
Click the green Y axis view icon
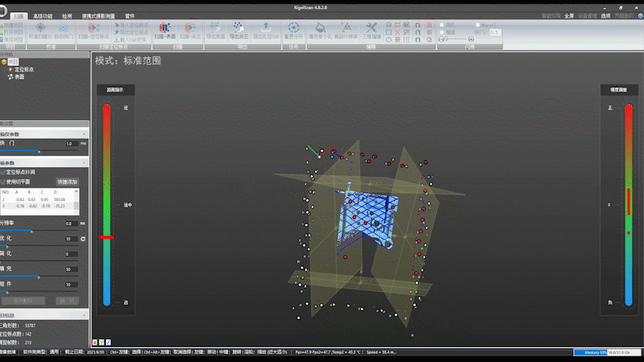tap(102, 342)
